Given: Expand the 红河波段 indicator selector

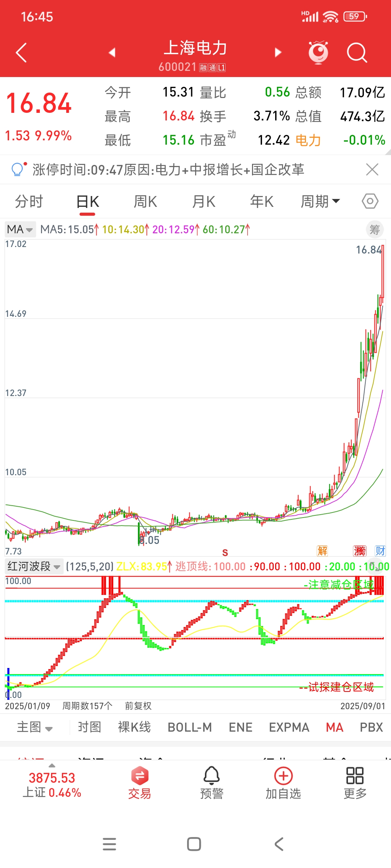Looking at the screenshot, I should (34, 566).
